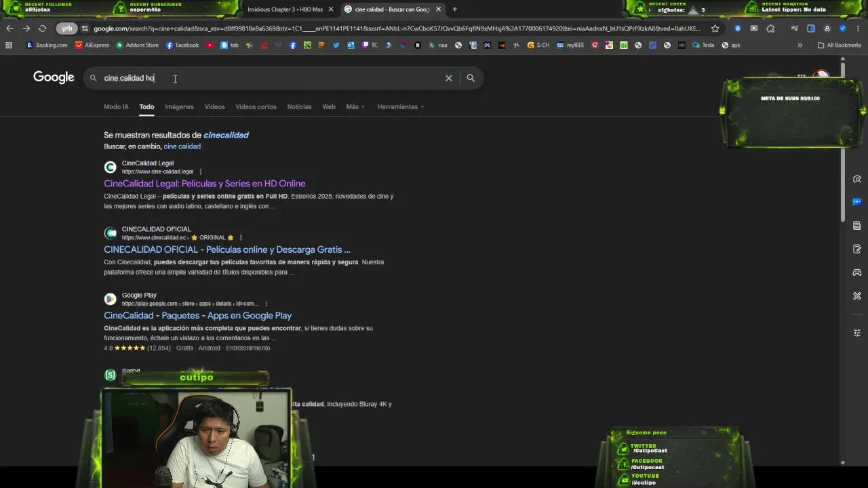Open the myIEEE bookmark

coord(570,45)
